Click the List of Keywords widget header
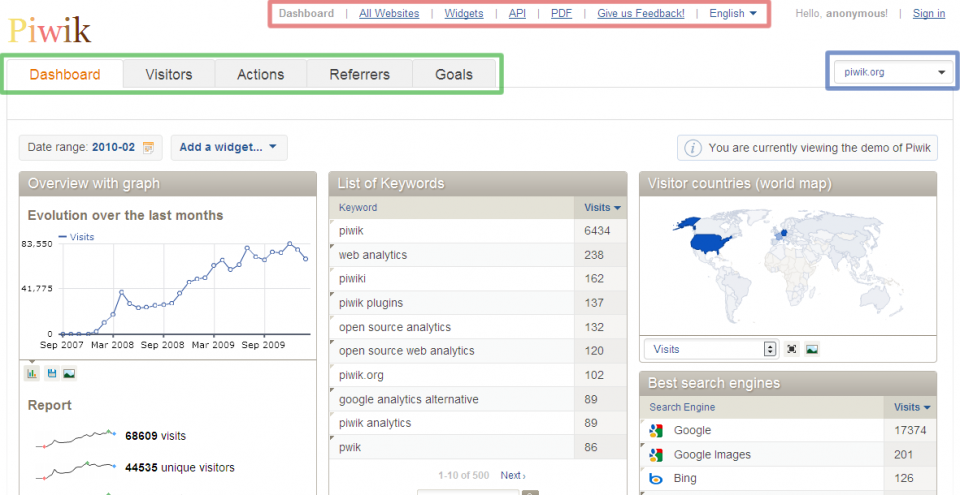The width and height of the screenshot is (960, 495). point(478,183)
